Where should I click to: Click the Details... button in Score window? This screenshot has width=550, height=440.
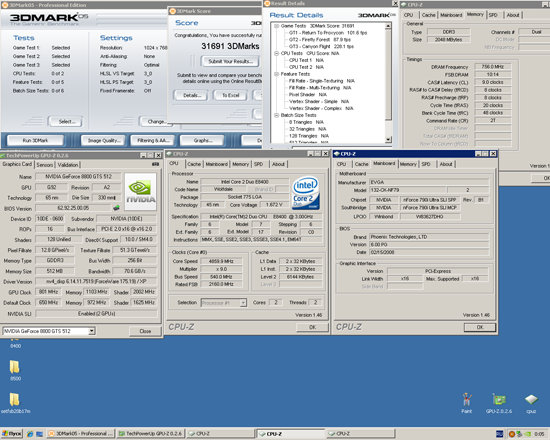tap(192, 95)
